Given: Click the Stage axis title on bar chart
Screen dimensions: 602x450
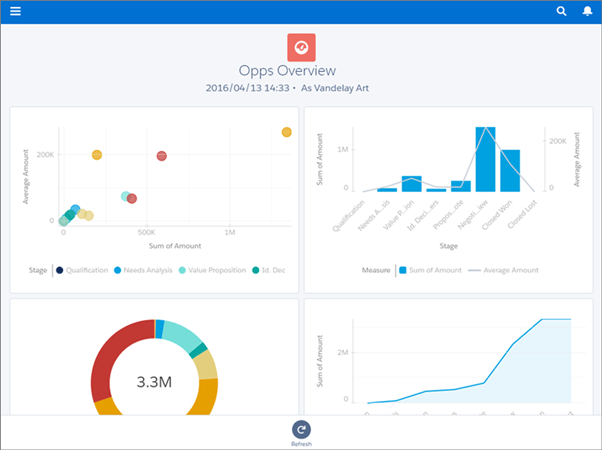Looking at the screenshot, I should pyautogui.click(x=448, y=246).
